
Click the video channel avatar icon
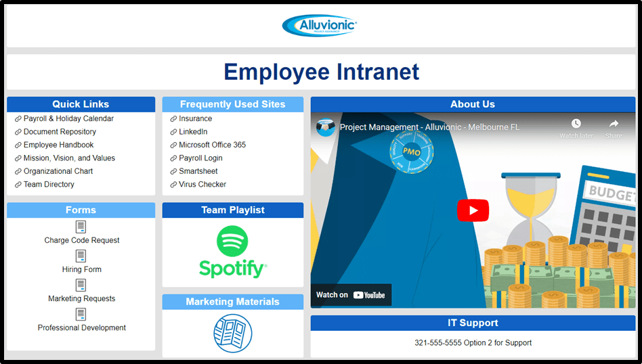tap(326, 128)
